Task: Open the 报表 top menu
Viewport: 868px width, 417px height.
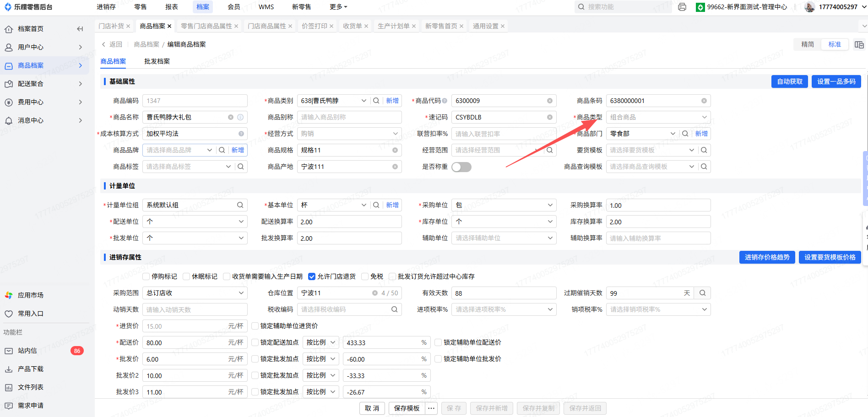Action: (172, 7)
